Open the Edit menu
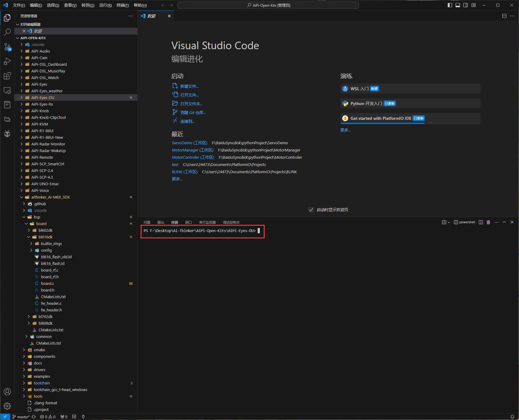 point(36,5)
